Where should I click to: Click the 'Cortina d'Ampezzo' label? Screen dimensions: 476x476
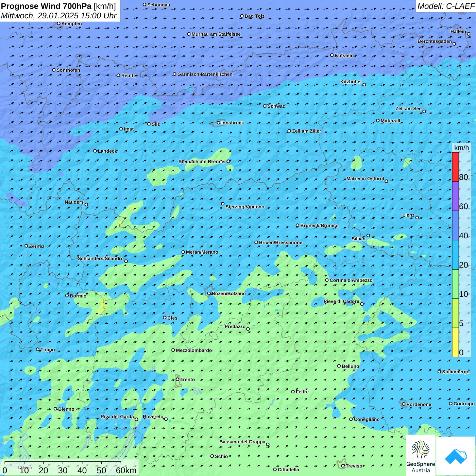coord(351,280)
